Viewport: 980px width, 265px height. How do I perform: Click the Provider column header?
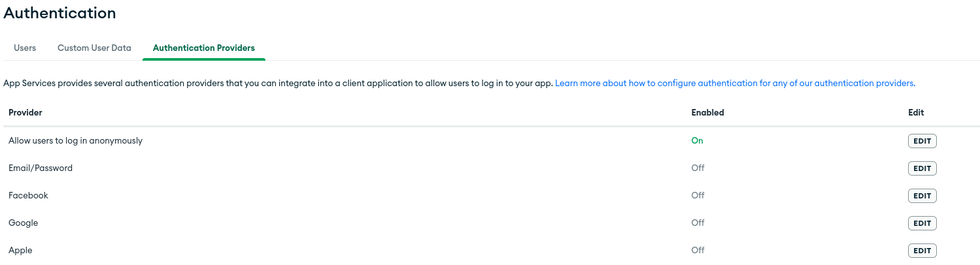pyautogui.click(x=25, y=112)
